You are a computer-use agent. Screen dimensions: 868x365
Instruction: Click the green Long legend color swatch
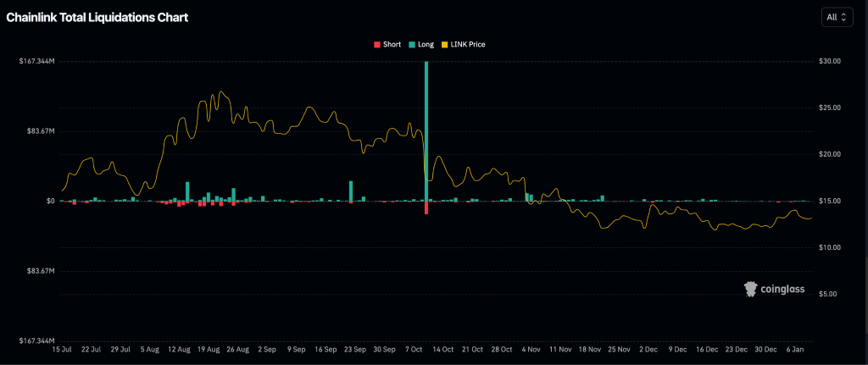[x=413, y=44]
